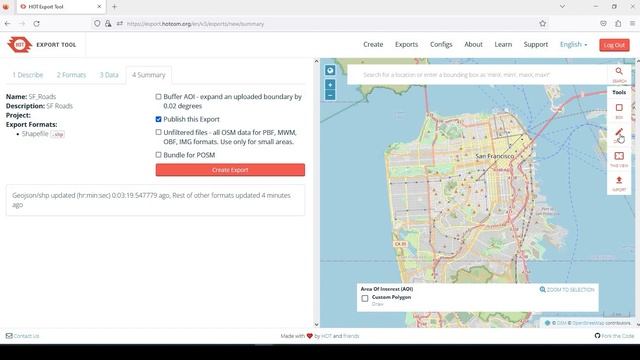Select the Import upload tool
This screenshot has height=360, width=640.
(x=619, y=180)
